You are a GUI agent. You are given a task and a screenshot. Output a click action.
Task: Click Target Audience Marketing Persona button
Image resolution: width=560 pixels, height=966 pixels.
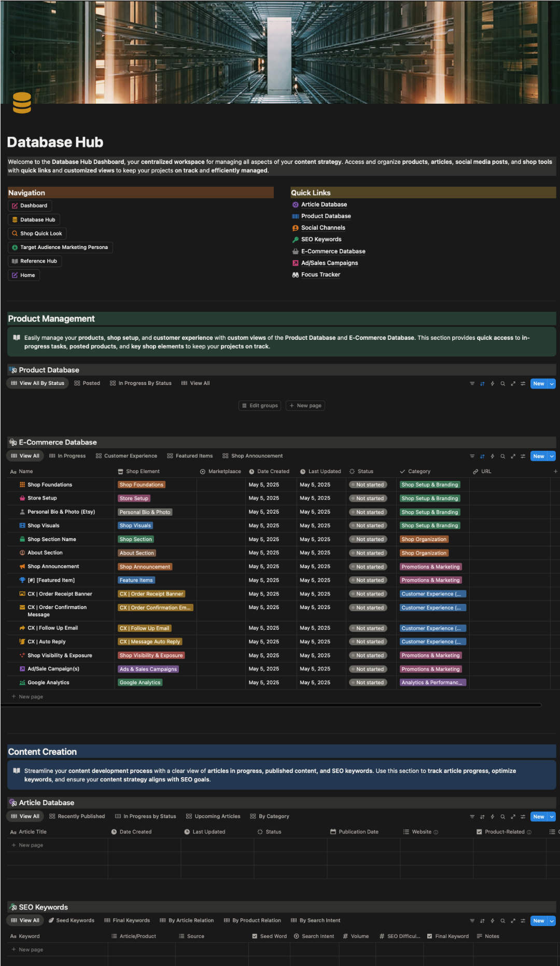pos(60,247)
